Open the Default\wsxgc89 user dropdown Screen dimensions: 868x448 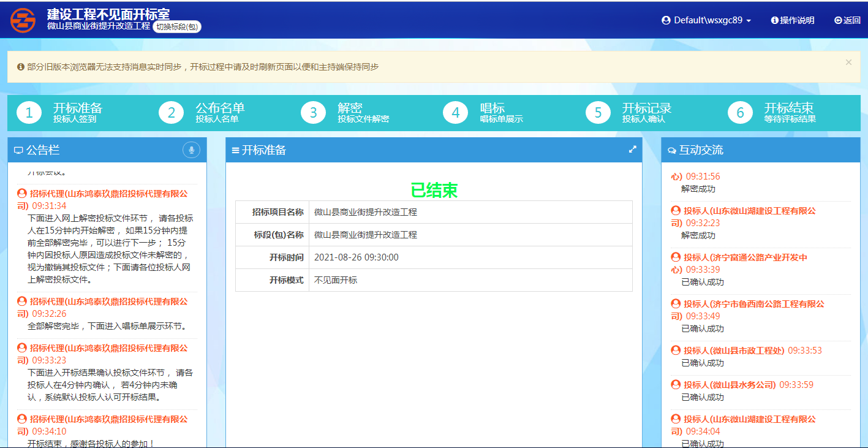[x=706, y=20]
